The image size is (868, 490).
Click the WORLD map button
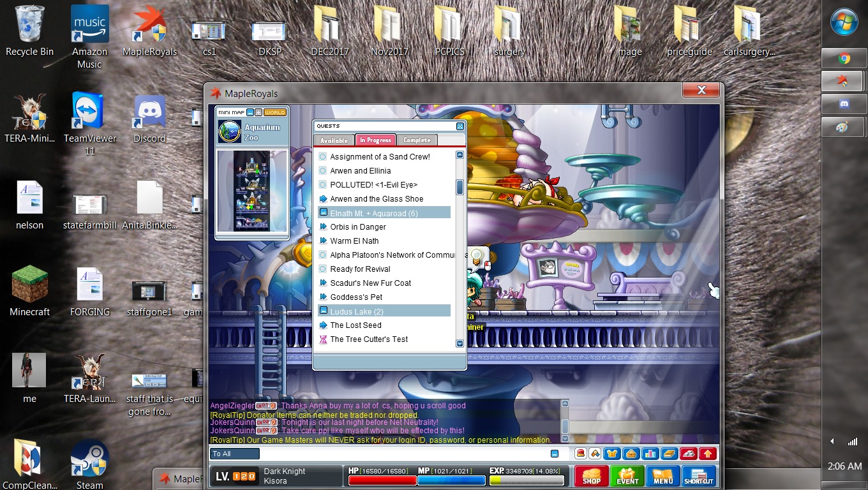tap(275, 112)
